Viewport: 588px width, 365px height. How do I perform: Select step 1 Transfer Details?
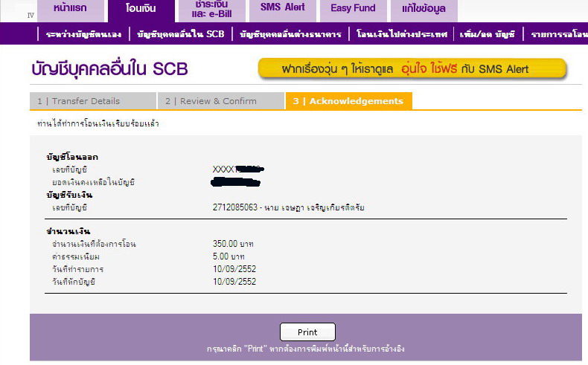93,101
